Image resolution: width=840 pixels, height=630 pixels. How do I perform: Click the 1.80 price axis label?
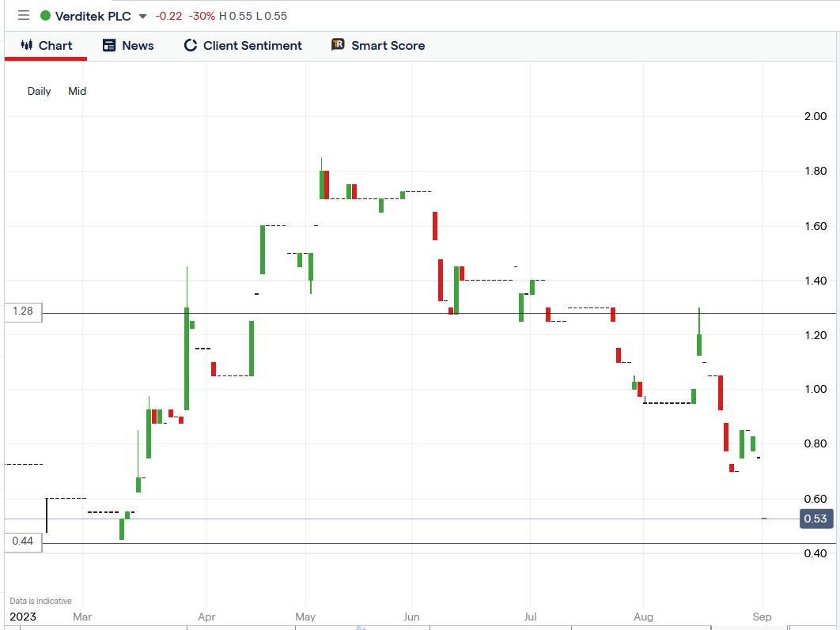click(x=815, y=171)
